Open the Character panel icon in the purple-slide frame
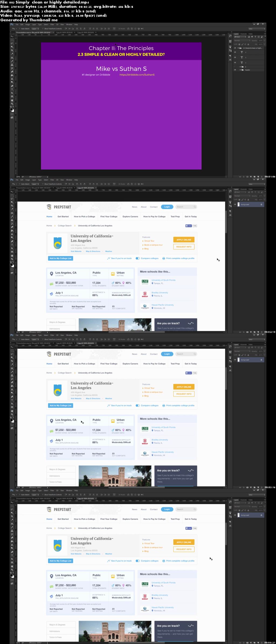The width and height of the screenshot is (276, 644). click(x=230, y=60)
